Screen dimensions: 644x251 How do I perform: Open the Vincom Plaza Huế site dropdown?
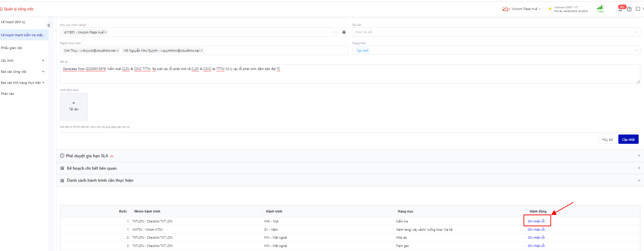tap(523, 9)
